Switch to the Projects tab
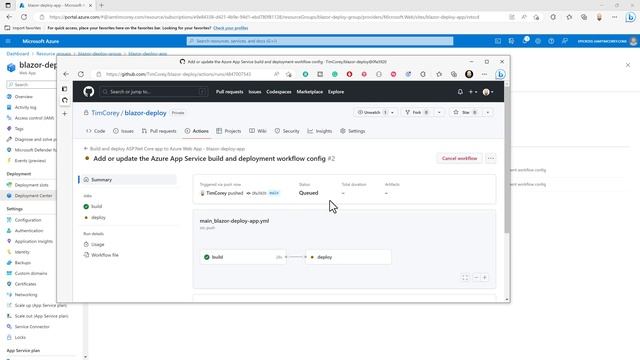Screen dimensions: 640x360 click(229, 131)
